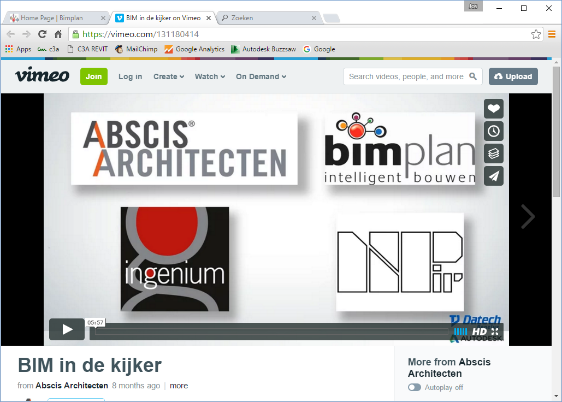
Task: Open the Log in link
Action: [x=130, y=77]
